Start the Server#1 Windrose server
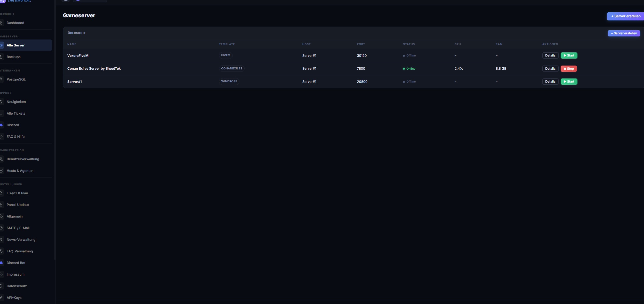 tap(569, 82)
